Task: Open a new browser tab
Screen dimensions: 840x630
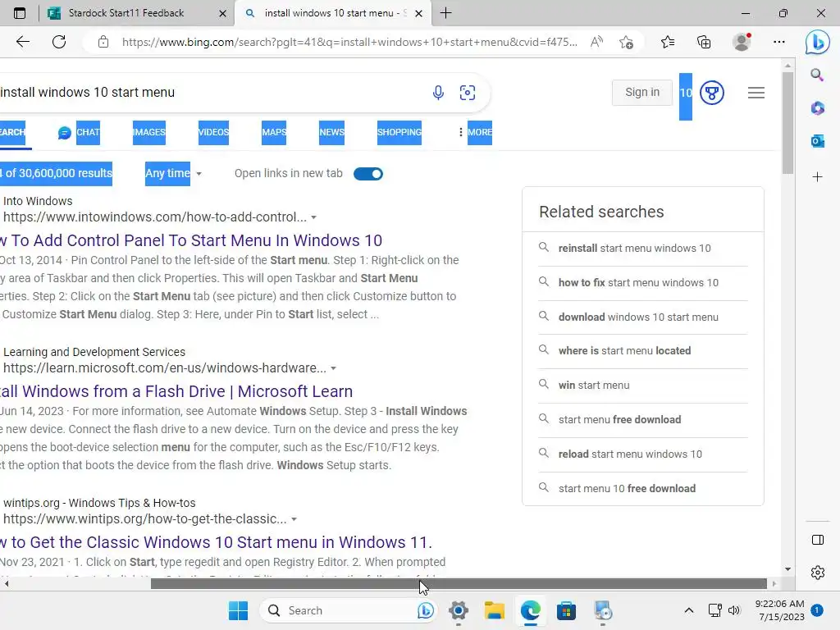Action: 445,13
